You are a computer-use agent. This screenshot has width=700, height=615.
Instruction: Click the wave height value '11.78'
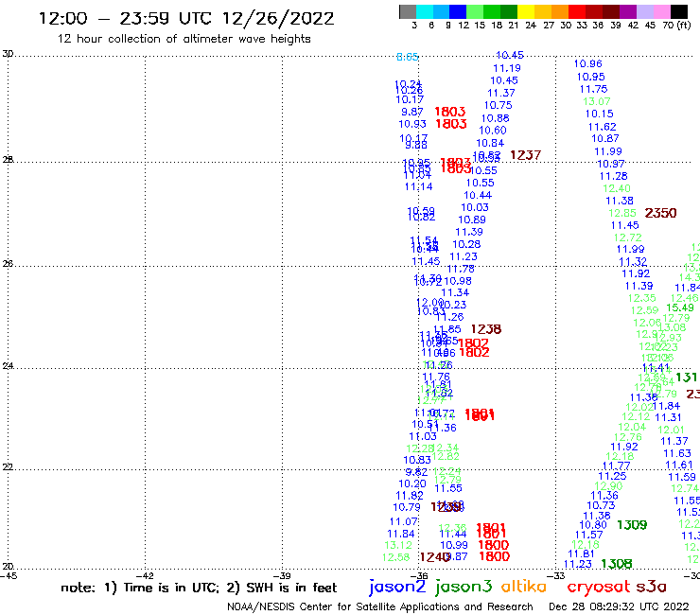(461, 269)
